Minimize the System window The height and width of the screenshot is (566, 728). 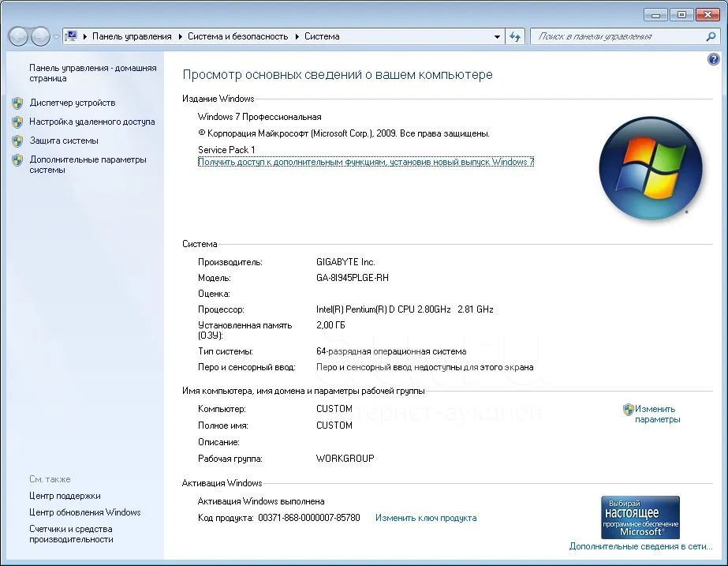click(656, 15)
